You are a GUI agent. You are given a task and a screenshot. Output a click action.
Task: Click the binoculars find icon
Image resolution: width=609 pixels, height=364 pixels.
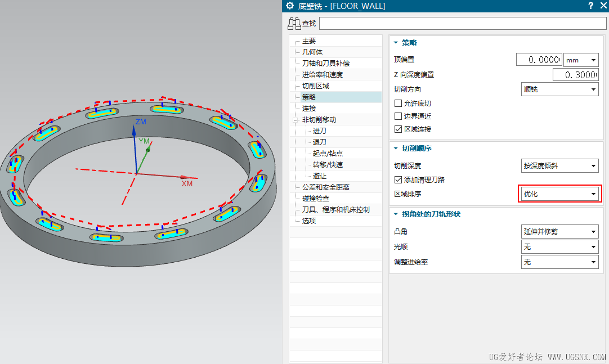coord(294,24)
